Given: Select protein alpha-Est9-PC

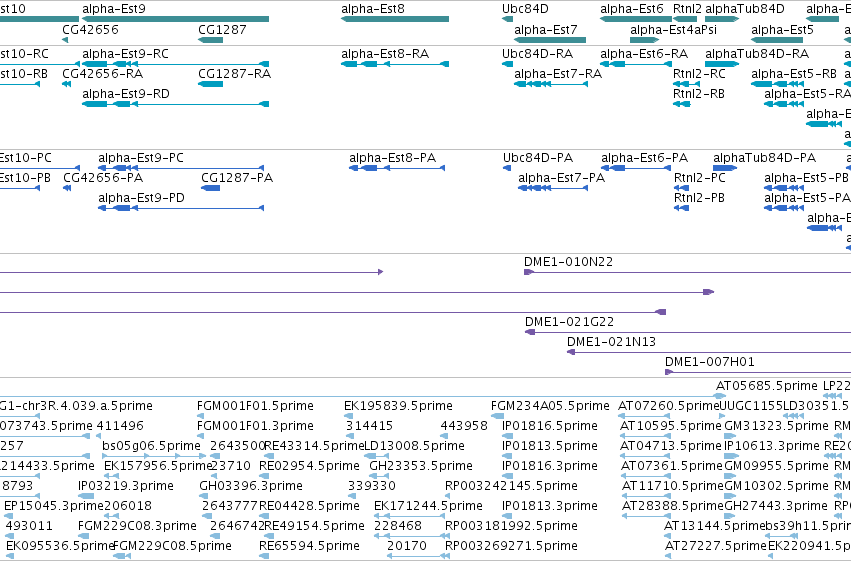Looking at the screenshot, I should click(141, 158).
